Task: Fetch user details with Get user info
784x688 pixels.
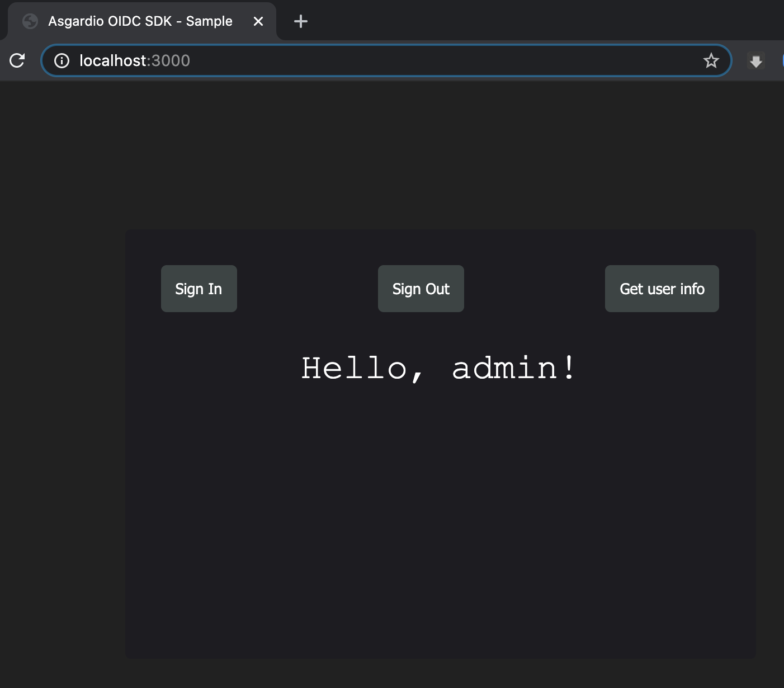Action: point(662,289)
